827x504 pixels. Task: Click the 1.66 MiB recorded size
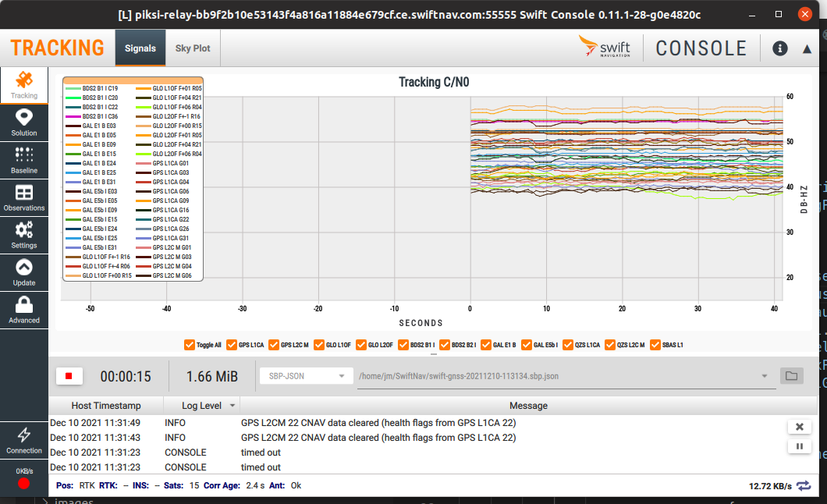coord(212,376)
